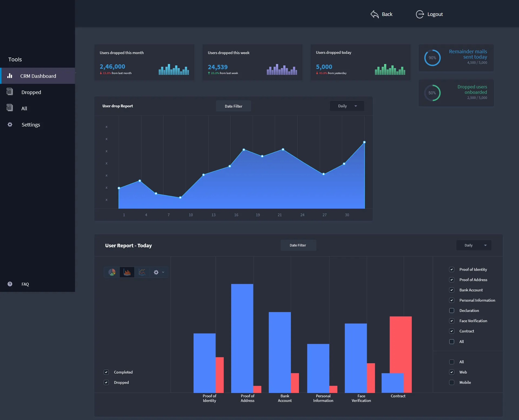Click the Back arrow icon

click(x=375, y=14)
